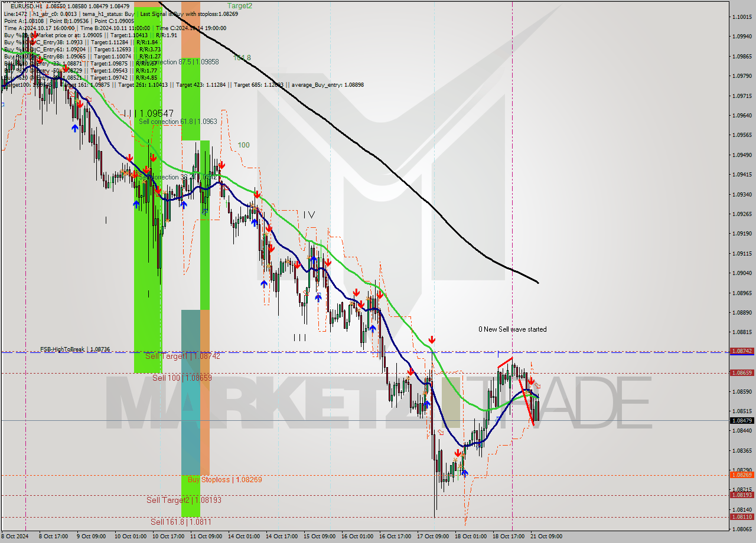Click the 'I V' wave label
This screenshot has width=756, height=543.
309,214
